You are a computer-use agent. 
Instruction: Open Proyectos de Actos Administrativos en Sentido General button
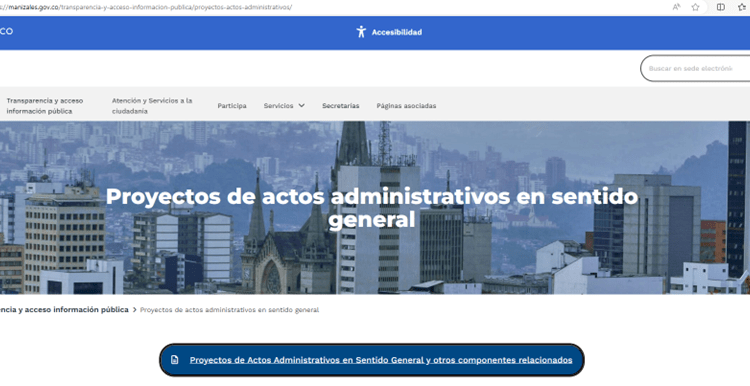(372, 360)
